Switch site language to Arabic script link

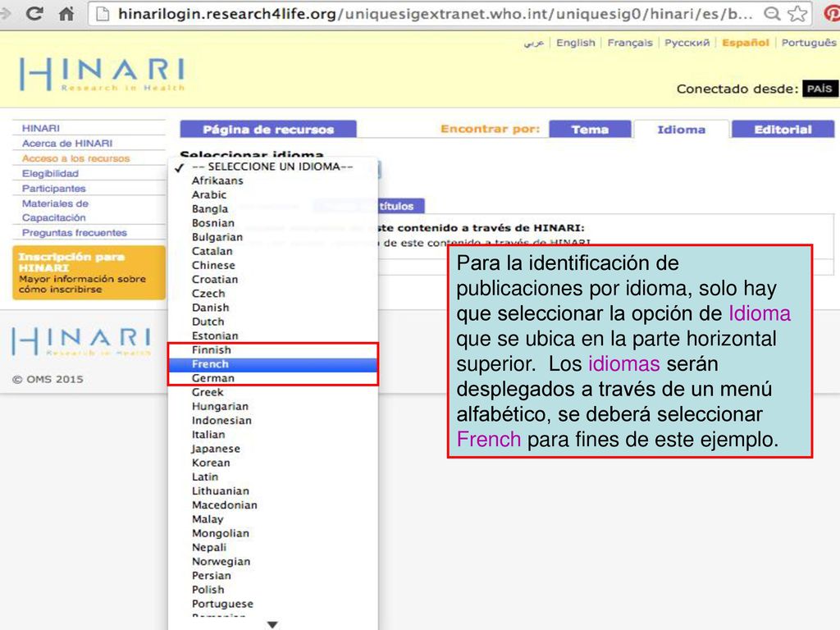click(x=533, y=43)
